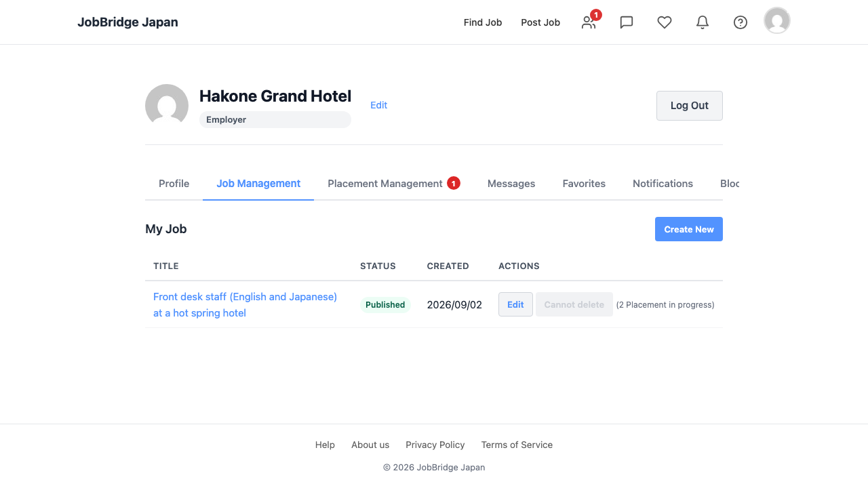
Task: Edit the Front desk staff job
Action: click(x=515, y=304)
